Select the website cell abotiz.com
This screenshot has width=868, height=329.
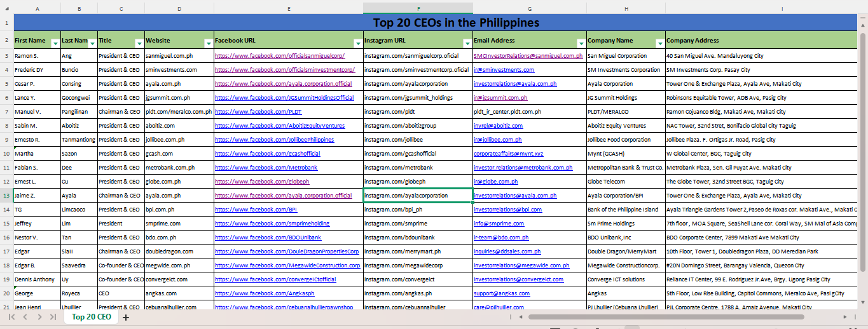click(x=179, y=126)
